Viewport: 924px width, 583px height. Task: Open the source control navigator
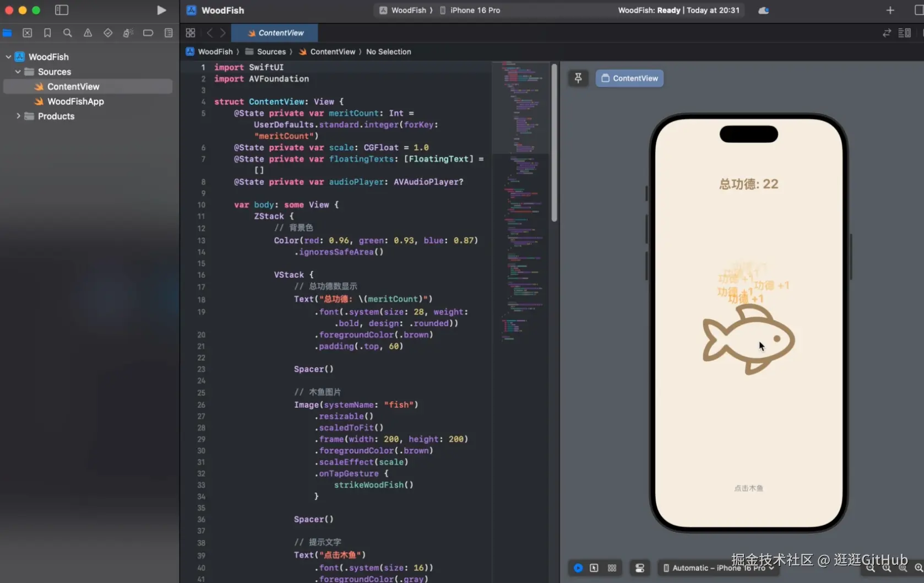point(28,33)
